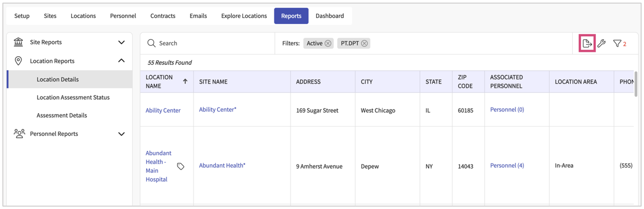Open the Ability Center location link
Viewport: 644px width, 209px height.
163,110
